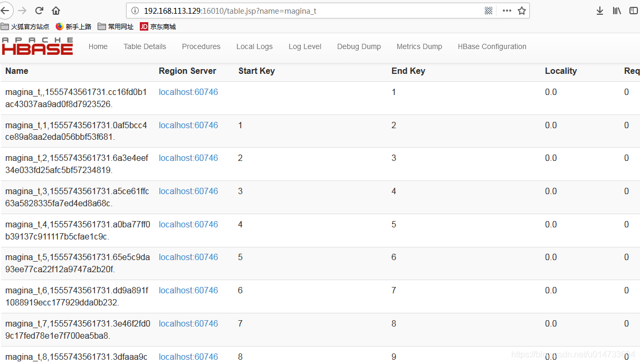Click the QR code icon in address bar
Viewport: 640px width, 364px height.
click(x=489, y=11)
